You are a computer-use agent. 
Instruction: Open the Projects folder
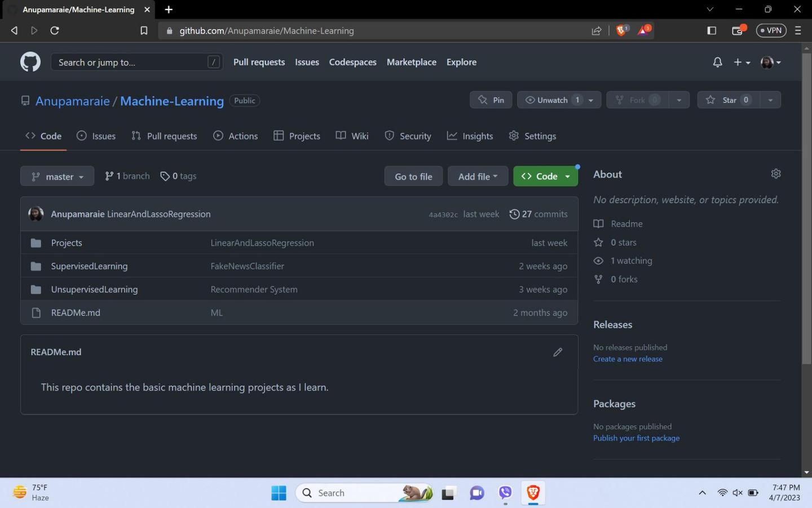click(67, 243)
